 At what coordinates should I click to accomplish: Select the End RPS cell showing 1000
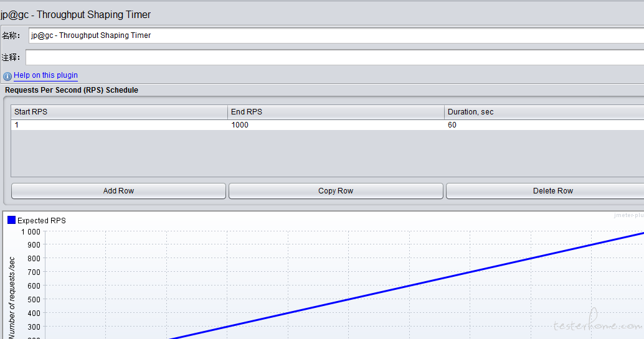click(x=336, y=125)
